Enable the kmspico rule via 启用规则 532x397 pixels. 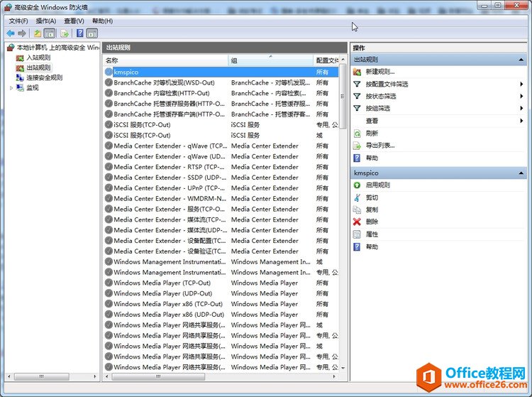click(x=377, y=185)
